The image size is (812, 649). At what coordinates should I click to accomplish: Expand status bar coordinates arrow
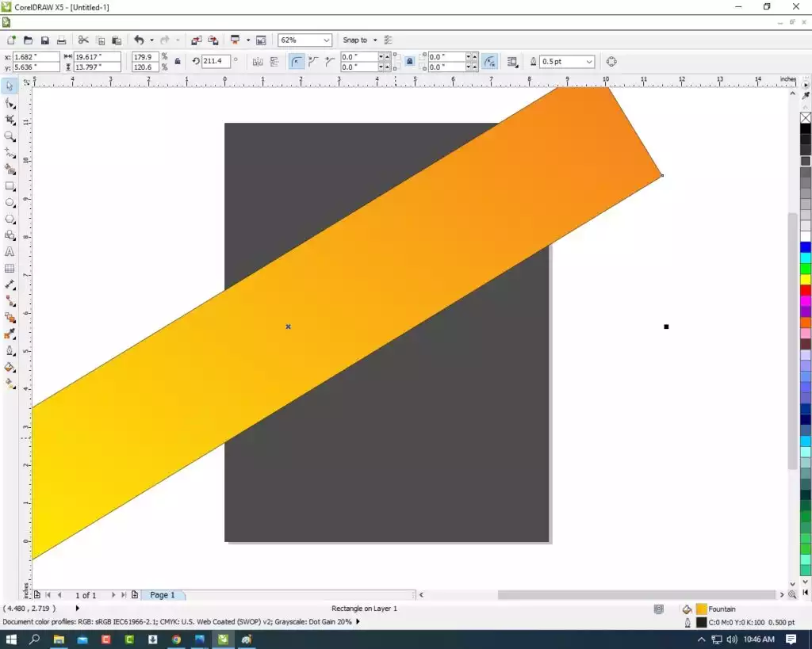[78, 608]
